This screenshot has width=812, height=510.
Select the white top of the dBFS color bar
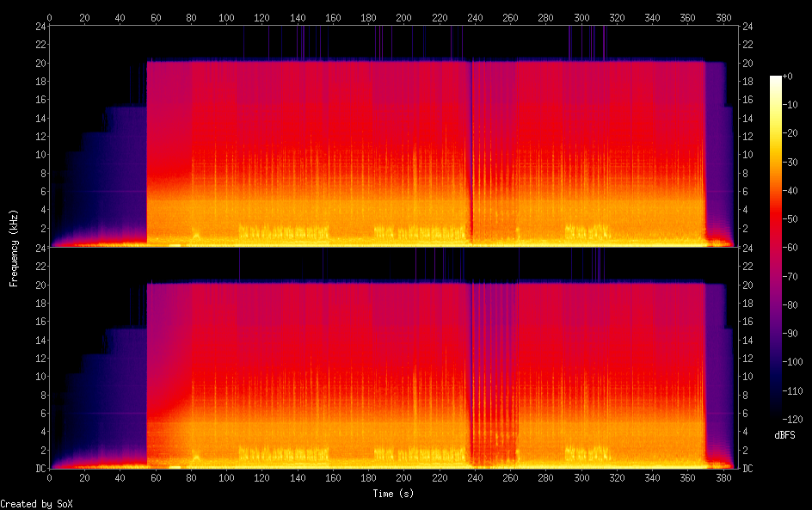tap(776, 79)
